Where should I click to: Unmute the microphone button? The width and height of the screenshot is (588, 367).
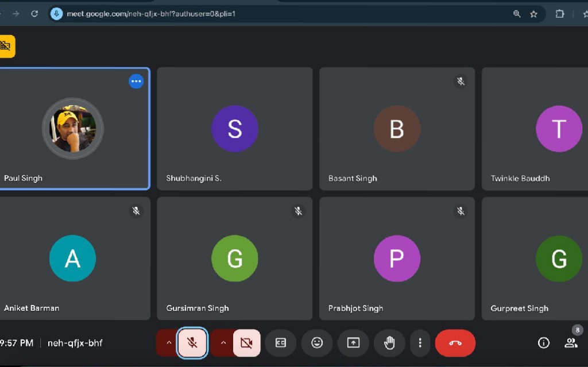point(192,343)
